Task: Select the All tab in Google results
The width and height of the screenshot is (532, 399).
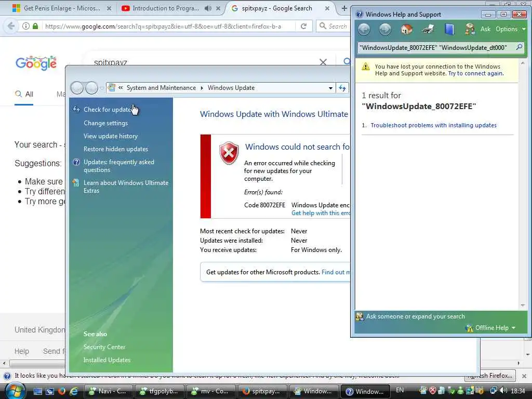Action: click(24, 95)
